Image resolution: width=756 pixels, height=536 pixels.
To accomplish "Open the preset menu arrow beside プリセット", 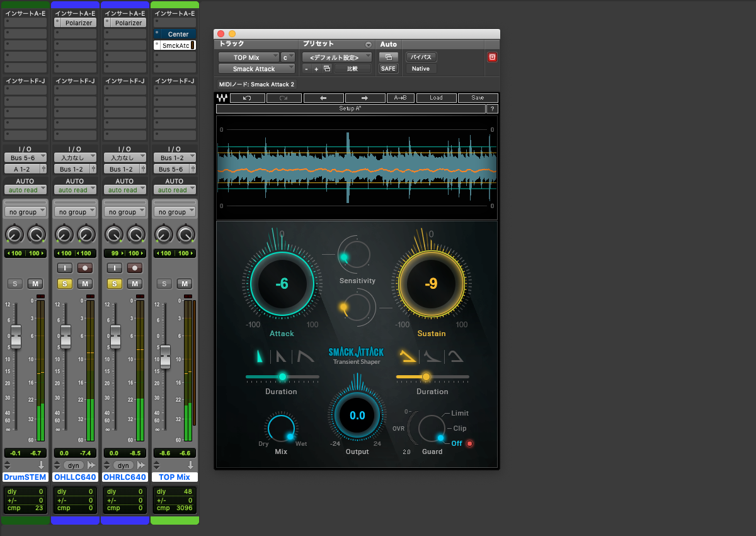I will point(369,45).
